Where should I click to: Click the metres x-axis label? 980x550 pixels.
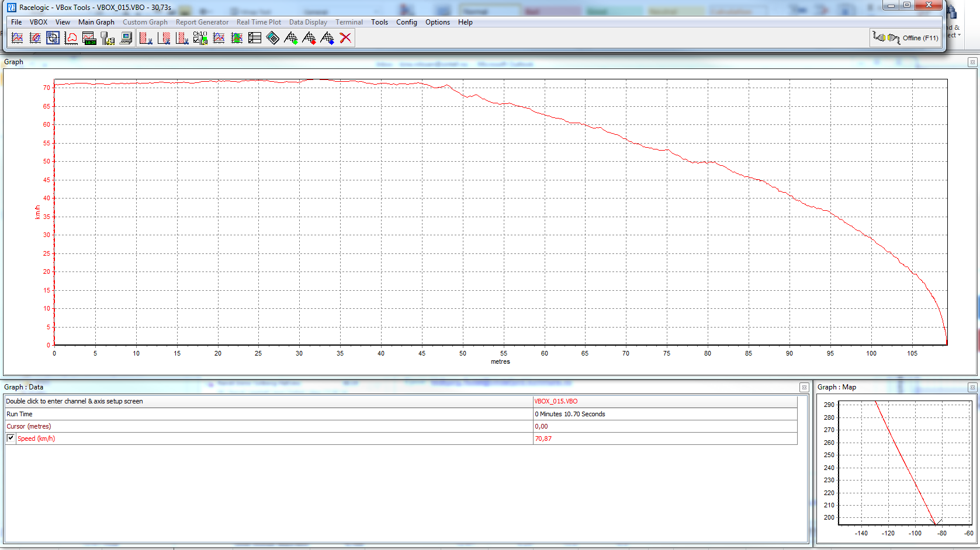(500, 361)
